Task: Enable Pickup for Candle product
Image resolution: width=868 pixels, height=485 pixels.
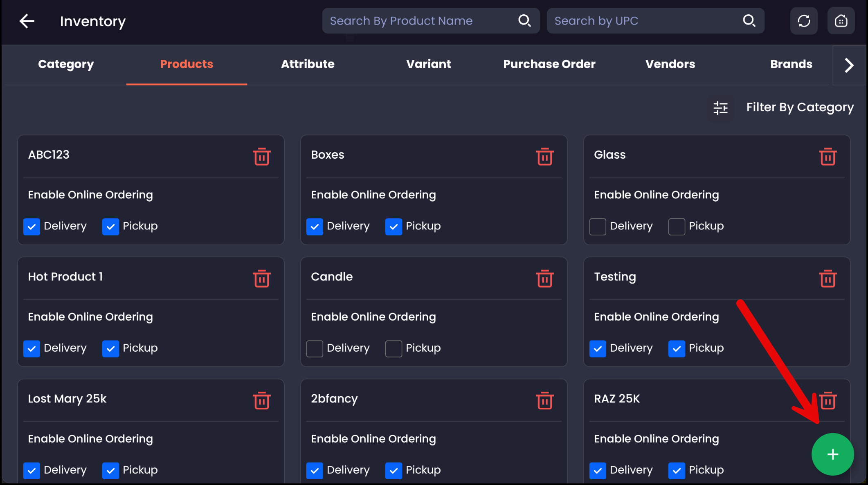Action: (394, 348)
